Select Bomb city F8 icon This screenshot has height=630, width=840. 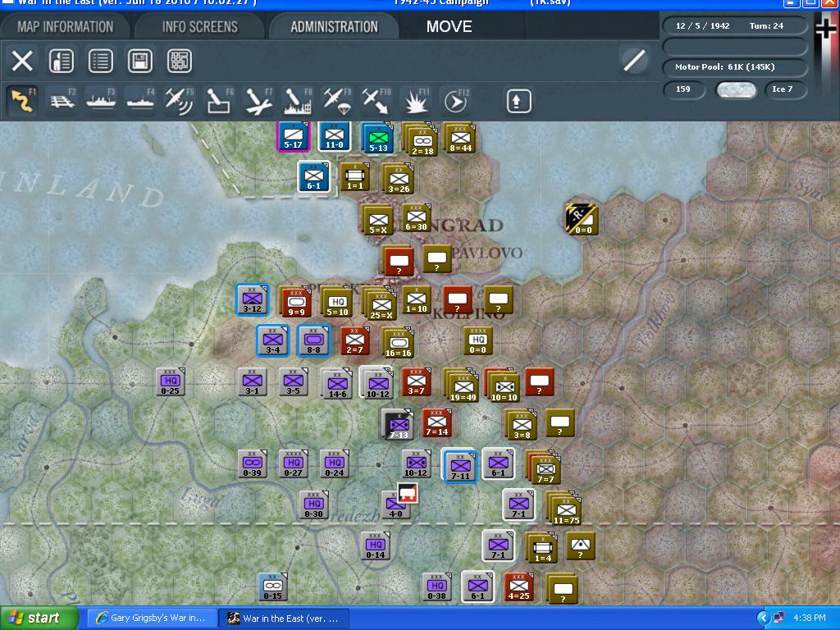coord(298,101)
